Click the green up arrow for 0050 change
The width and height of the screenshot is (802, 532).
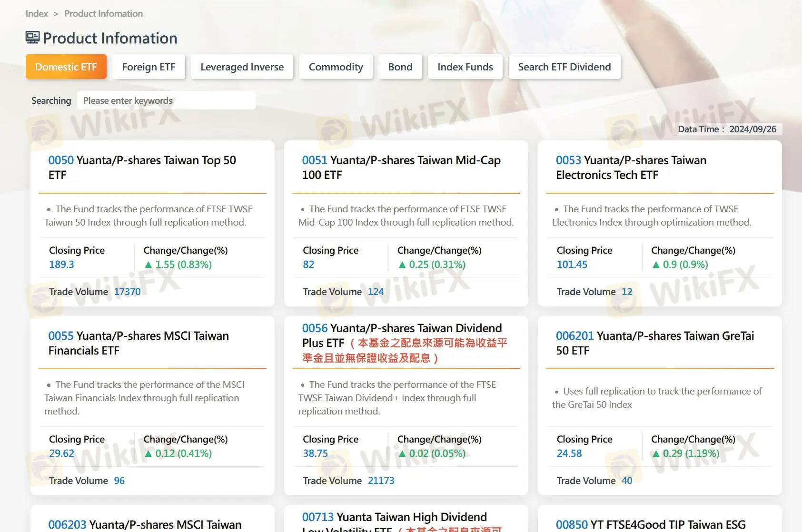[x=148, y=265]
